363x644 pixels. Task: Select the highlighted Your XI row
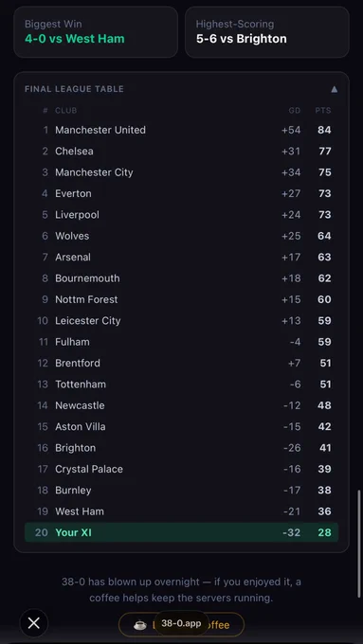[181, 532]
